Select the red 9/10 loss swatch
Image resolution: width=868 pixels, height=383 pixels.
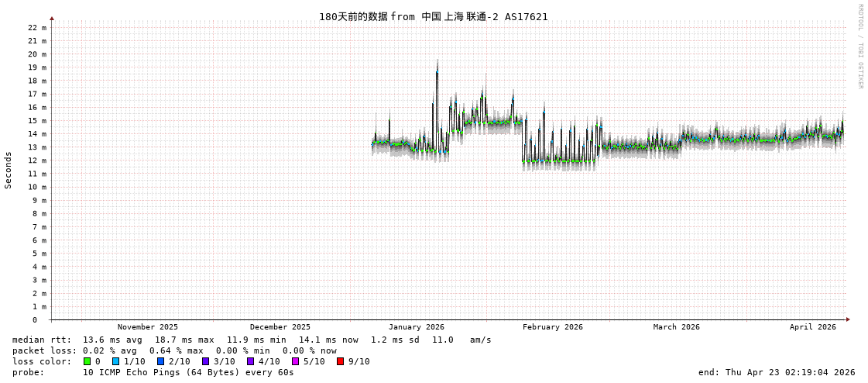click(340, 361)
